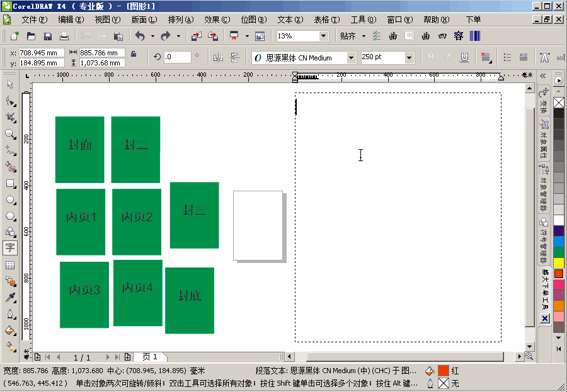Screen dimensions: 567x392
Task: Select the Crop tool
Action: point(10,118)
